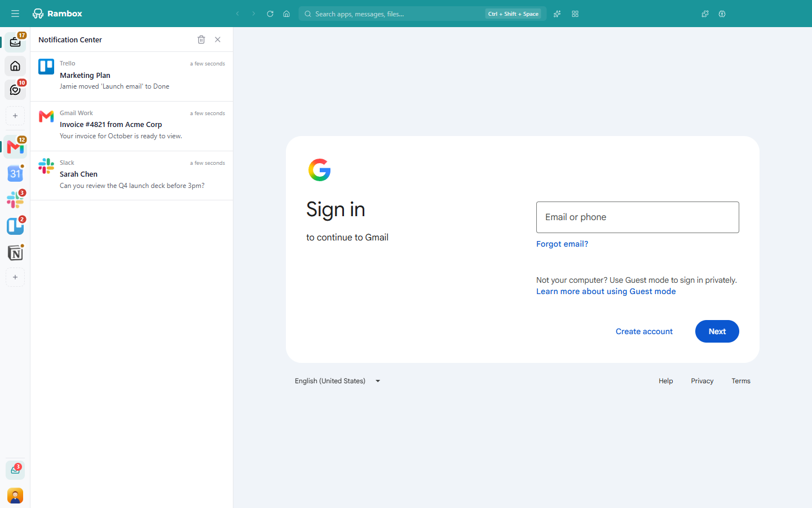Close the Notification Center panel
This screenshot has width=812, height=508.
(x=218, y=40)
